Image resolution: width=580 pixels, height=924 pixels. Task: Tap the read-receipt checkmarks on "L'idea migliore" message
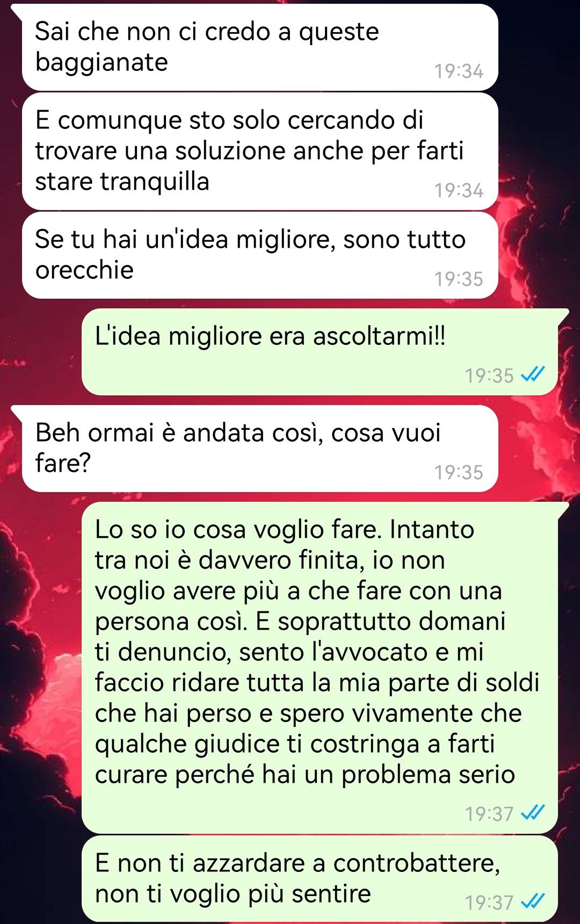[x=533, y=374]
